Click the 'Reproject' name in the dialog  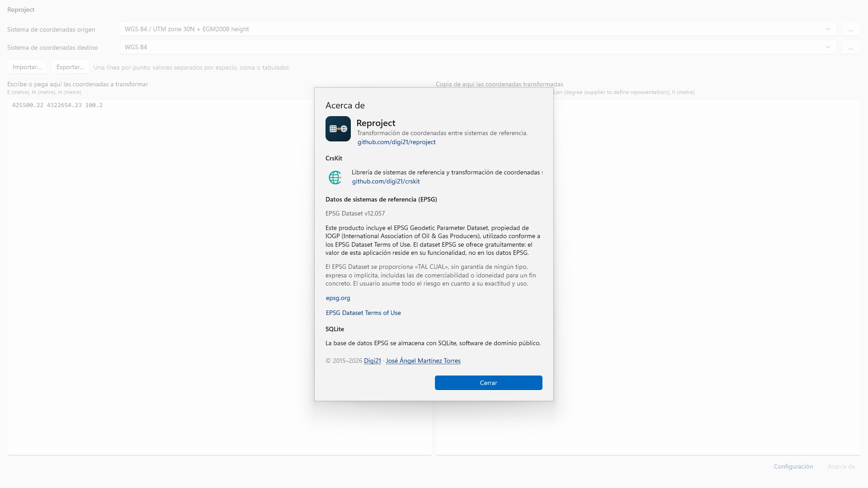tap(376, 123)
